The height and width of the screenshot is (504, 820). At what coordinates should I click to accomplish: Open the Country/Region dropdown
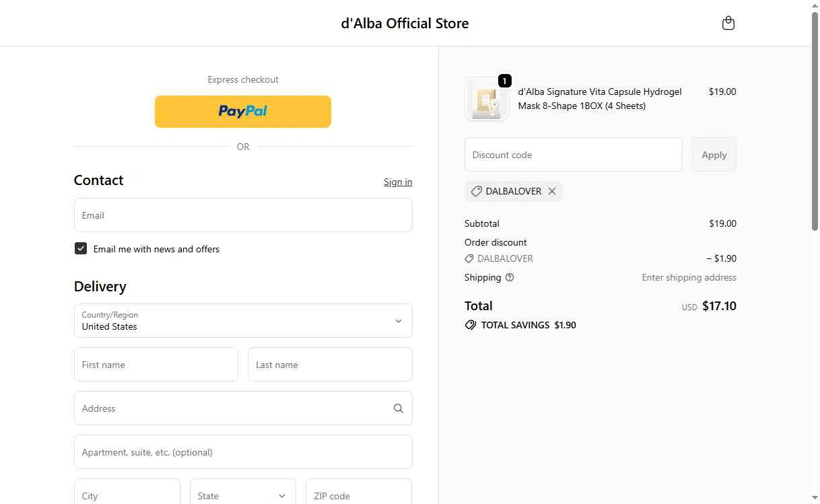click(243, 320)
